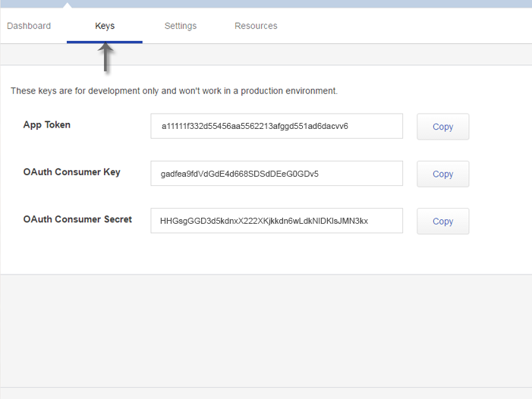This screenshot has width=532, height=399.
Task: Select the OAuth Consumer Secret field
Action: click(x=276, y=221)
